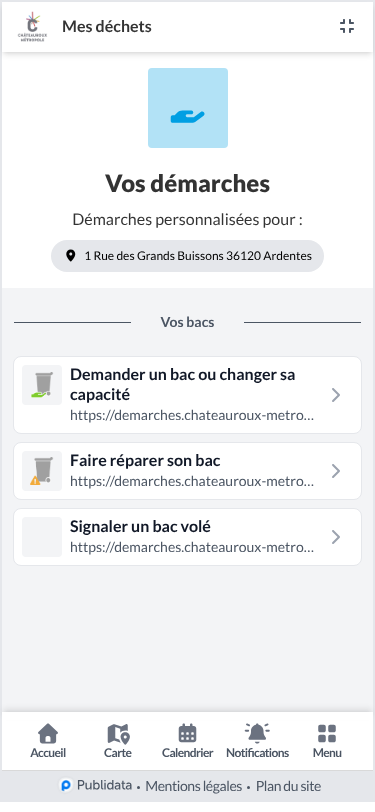Image resolution: width=375 pixels, height=812 pixels.
Task: Click the empty thumbnail for stolen bin
Action: point(42,537)
